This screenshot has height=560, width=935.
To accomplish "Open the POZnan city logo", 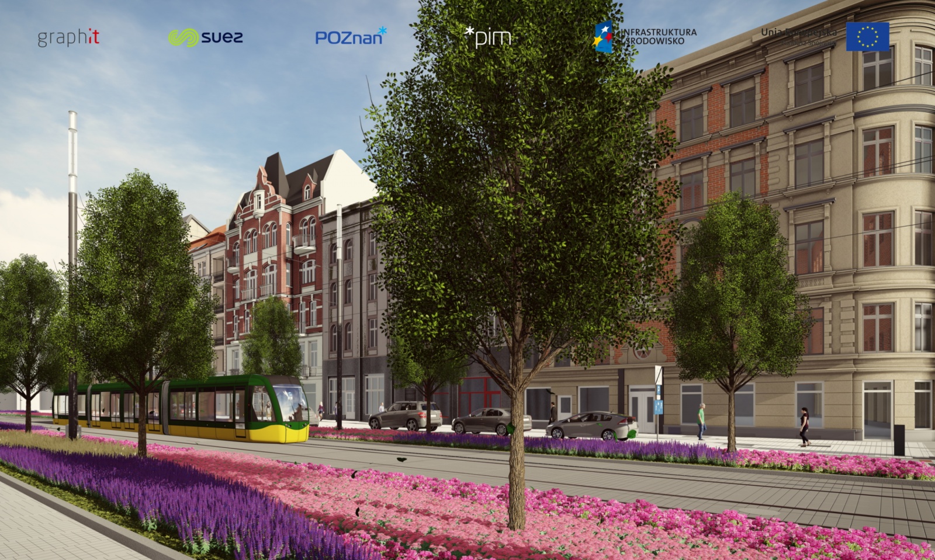I will (350, 36).
